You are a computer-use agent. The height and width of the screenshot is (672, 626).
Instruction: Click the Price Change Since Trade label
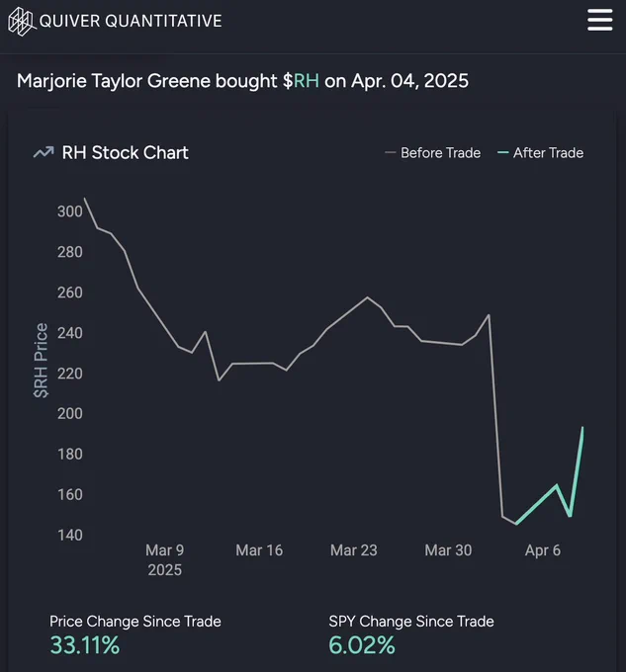(135, 622)
